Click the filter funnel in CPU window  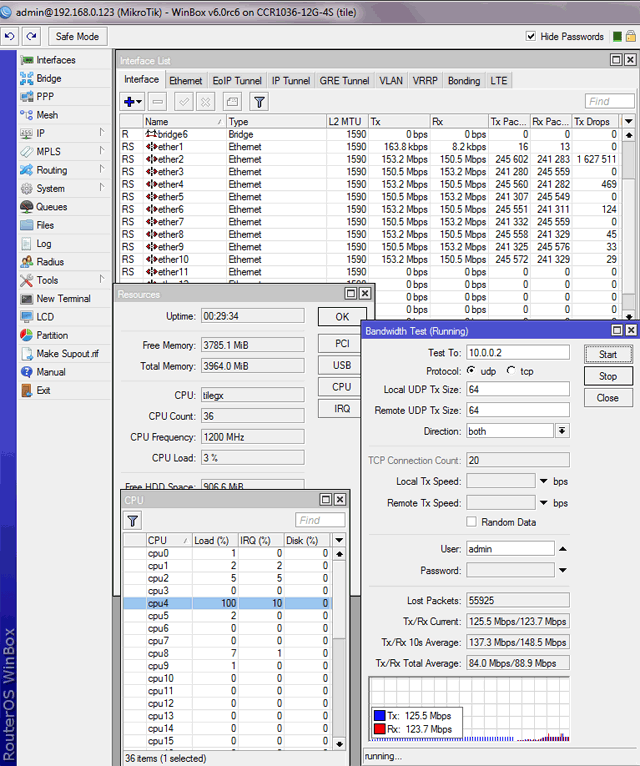pyautogui.click(x=132, y=521)
